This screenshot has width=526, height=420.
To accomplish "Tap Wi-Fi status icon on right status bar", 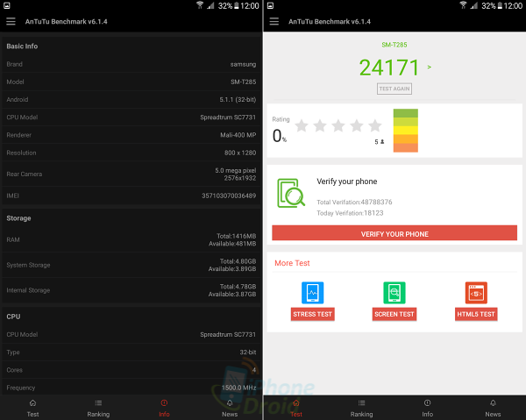I will tap(463, 5).
